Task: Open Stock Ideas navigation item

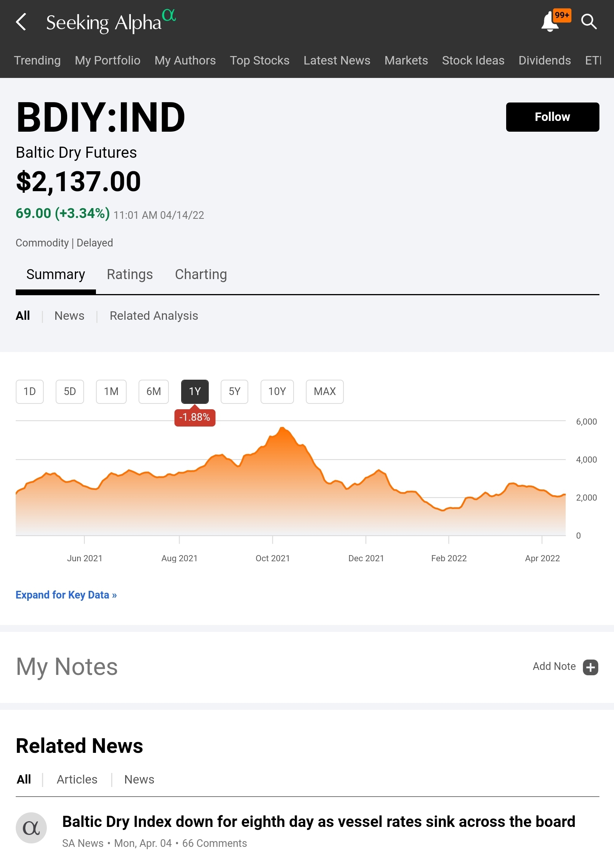Action: (473, 60)
